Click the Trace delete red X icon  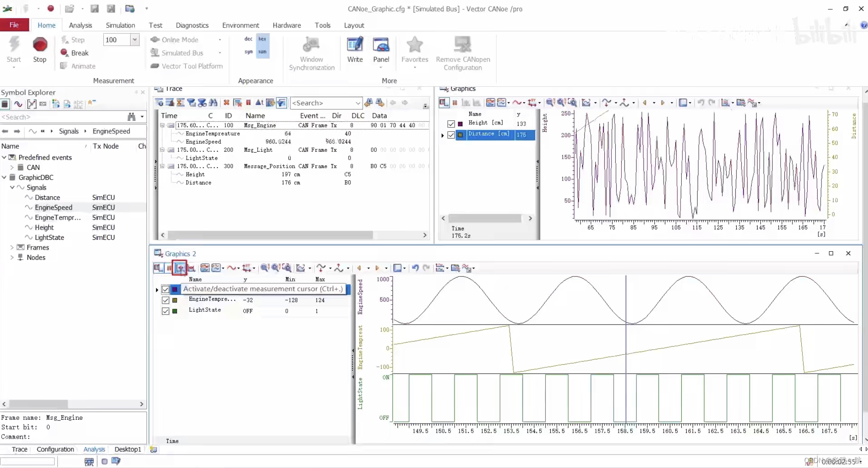[x=226, y=103]
